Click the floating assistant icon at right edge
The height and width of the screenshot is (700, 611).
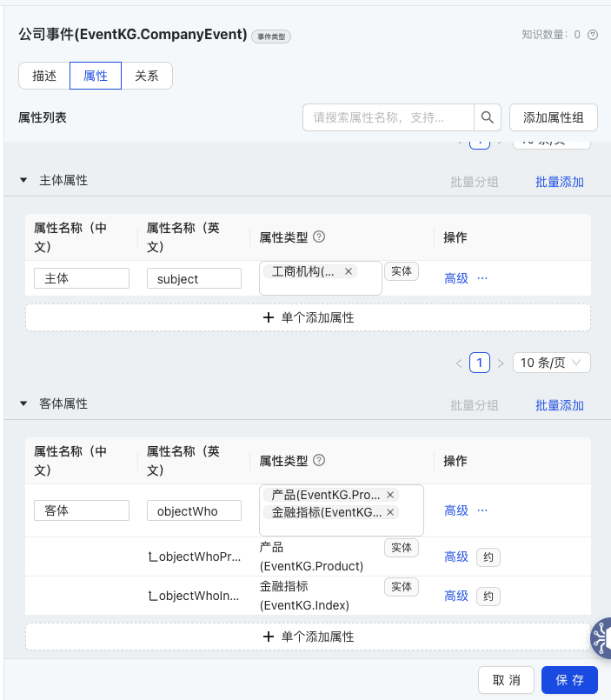point(601,638)
